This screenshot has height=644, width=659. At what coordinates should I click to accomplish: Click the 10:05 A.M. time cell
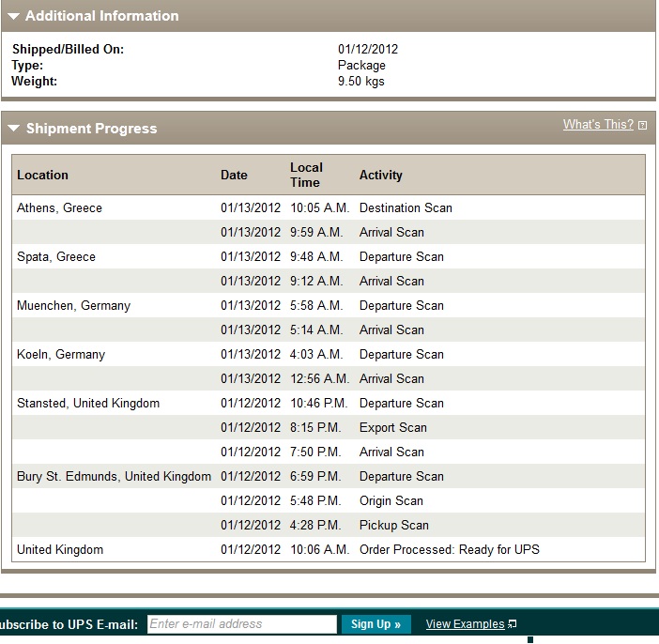pyautogui.click(x=320, y=207)
